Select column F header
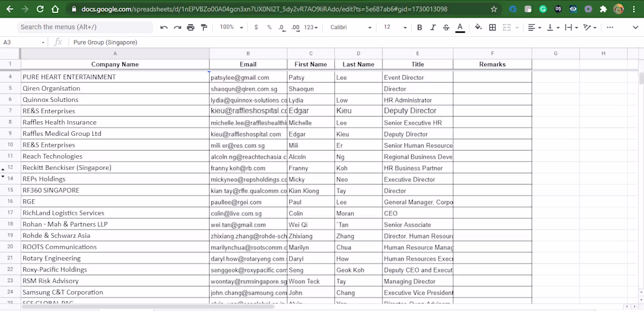The width and height of the screenshot is (644, 311). [492, 53]
